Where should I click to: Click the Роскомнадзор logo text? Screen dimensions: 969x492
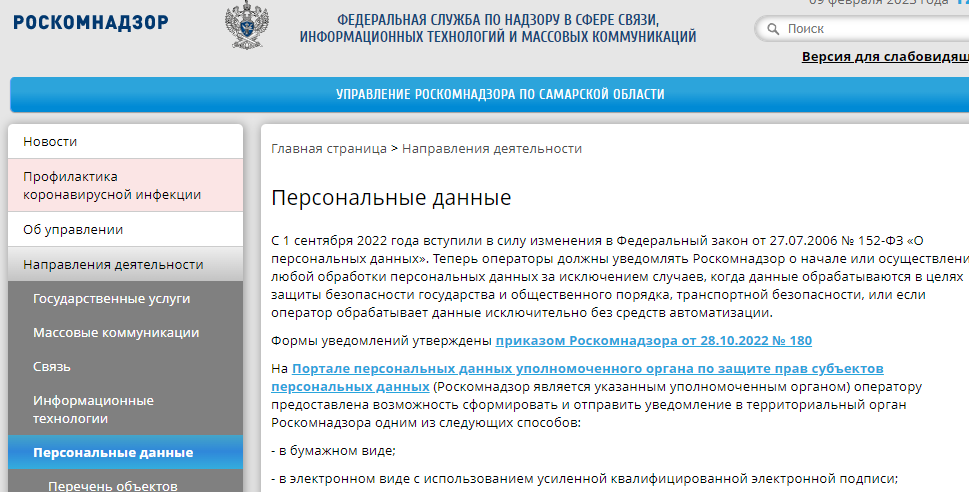pos(90,23)
